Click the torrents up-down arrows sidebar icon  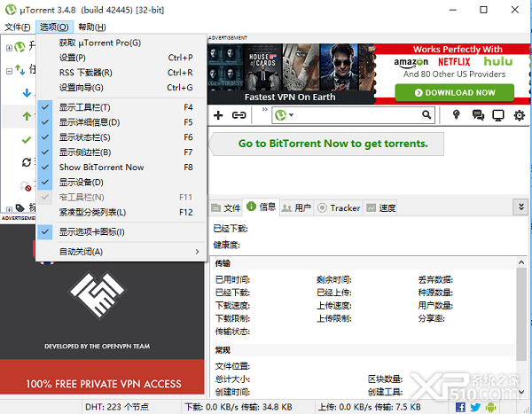coord(20,70)
